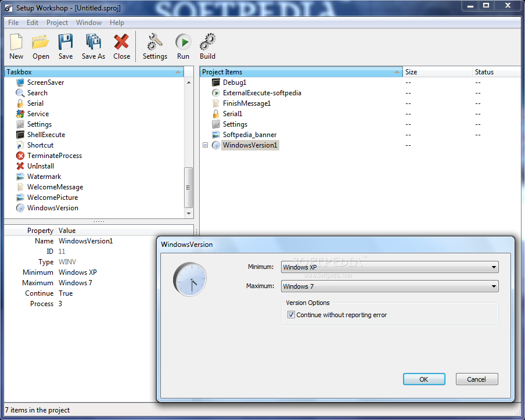Open the Window menu

(x=89, y=23)
